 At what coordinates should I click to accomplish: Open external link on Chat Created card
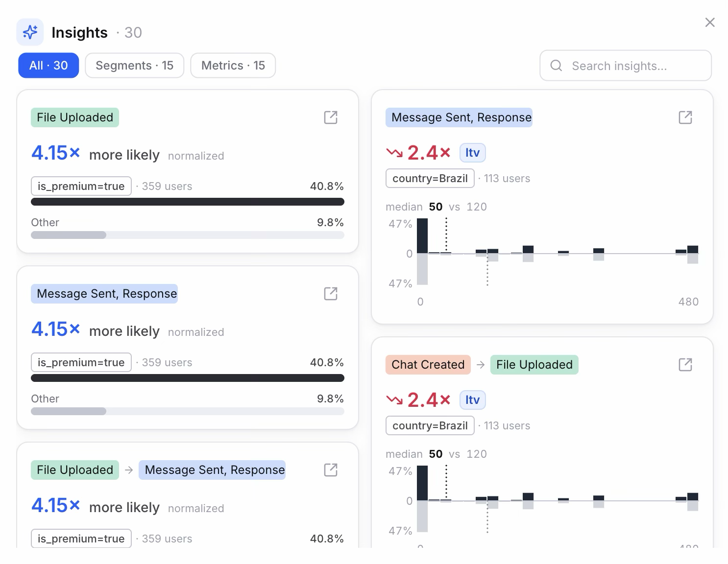[685, 365]
